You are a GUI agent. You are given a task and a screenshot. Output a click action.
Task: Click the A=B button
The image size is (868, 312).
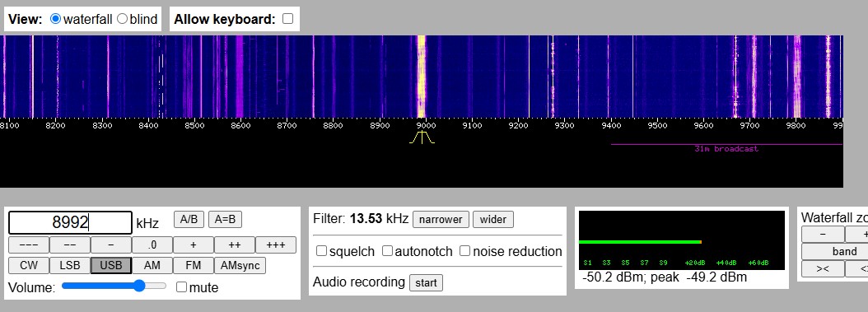click(x=225, y=220)
